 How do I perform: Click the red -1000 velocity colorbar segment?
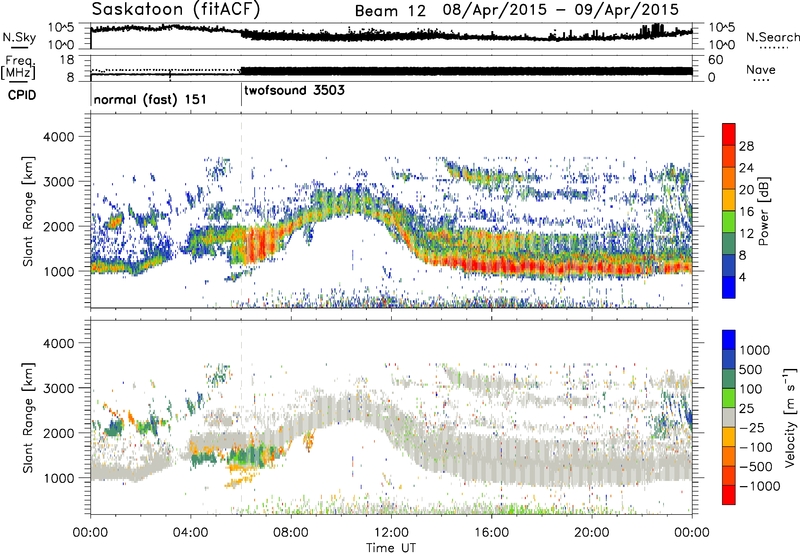[729, 495]
